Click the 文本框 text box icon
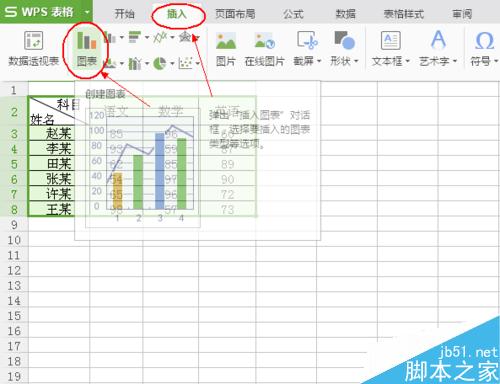 [391, 41]
